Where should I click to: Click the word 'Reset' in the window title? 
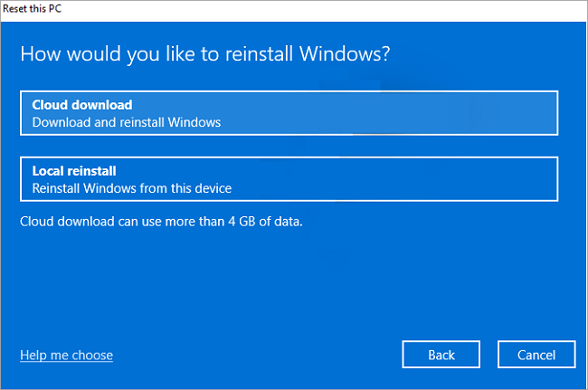pos(16,6)
